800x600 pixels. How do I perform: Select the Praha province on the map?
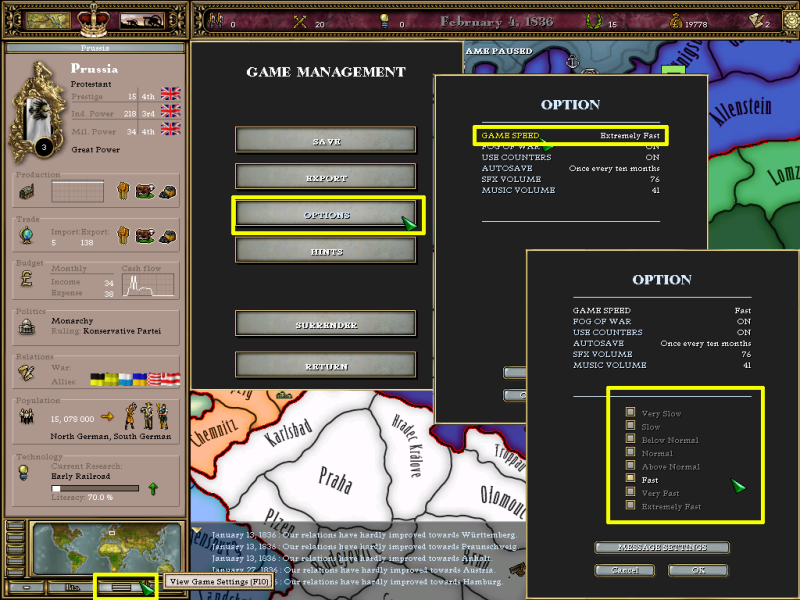335,480
